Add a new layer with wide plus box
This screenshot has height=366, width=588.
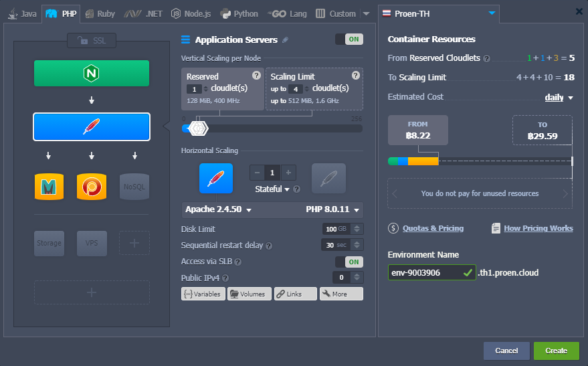92,292
